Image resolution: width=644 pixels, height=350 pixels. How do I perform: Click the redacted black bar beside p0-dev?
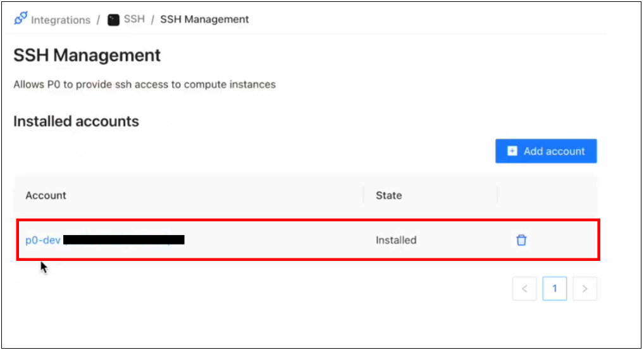(124, 239)
